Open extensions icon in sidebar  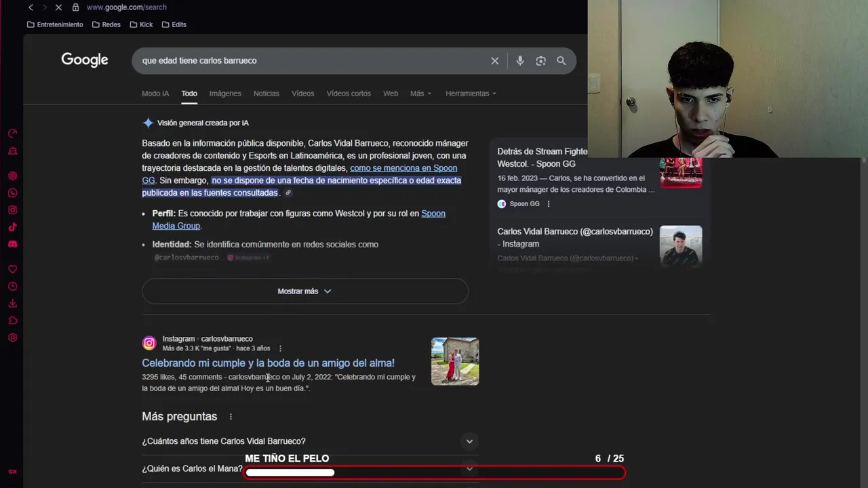click(x=12, y=321)
